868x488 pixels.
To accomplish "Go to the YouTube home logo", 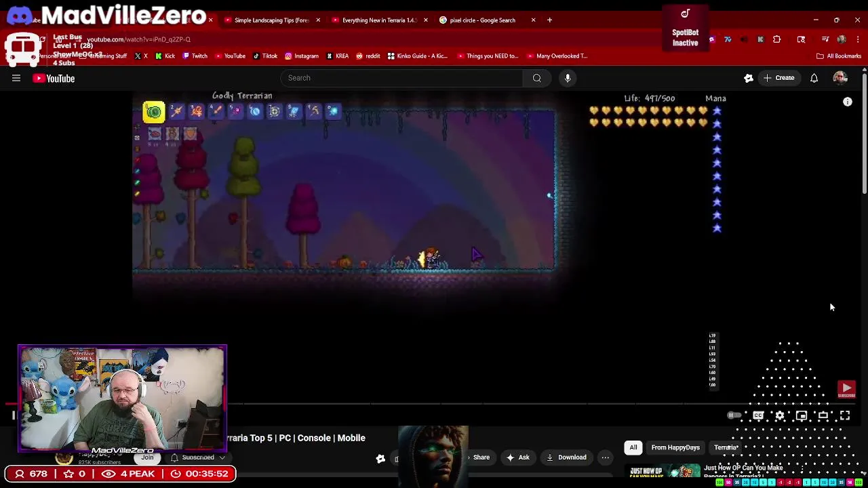I will point(54,79).
